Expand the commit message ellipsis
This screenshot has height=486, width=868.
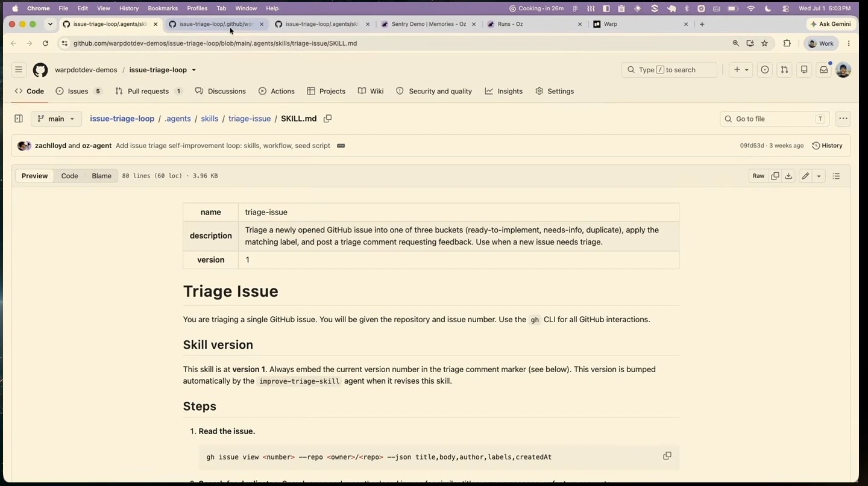coord(341,146)
